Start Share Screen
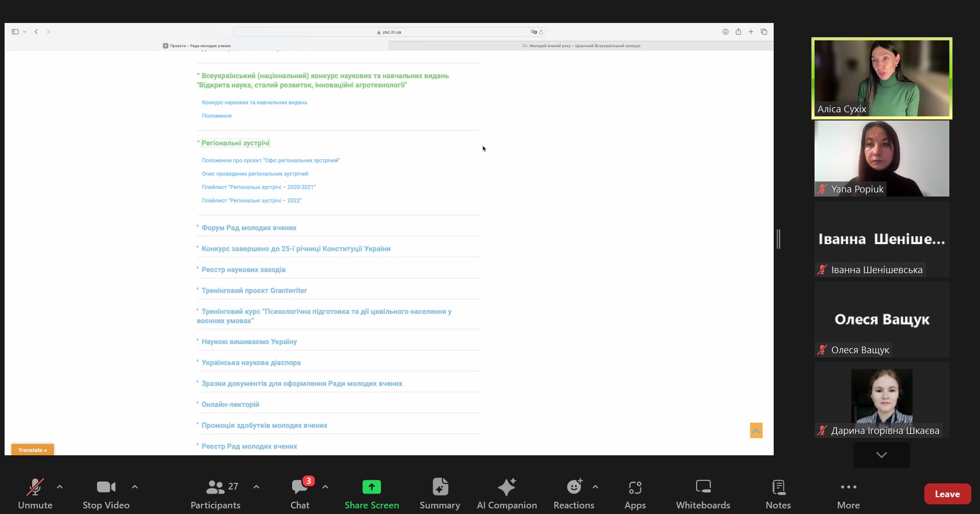The image size is (980, 514). pos(372,494)
